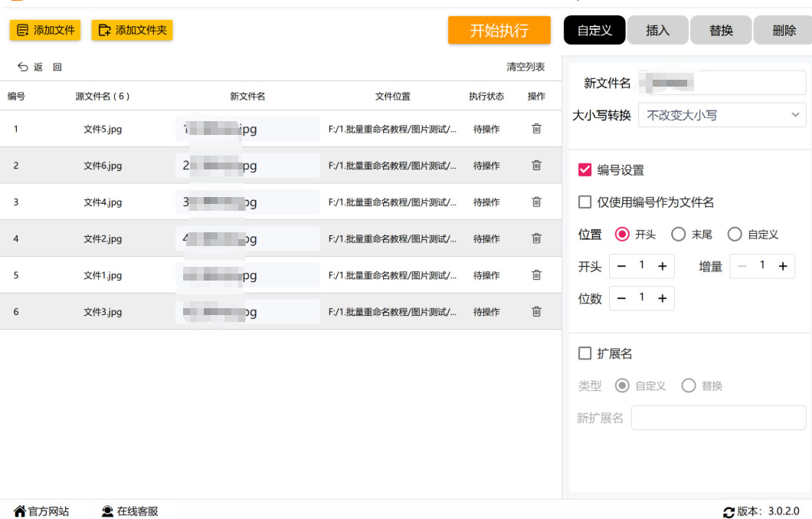Click the 开始执行 button

click(499, 31)
